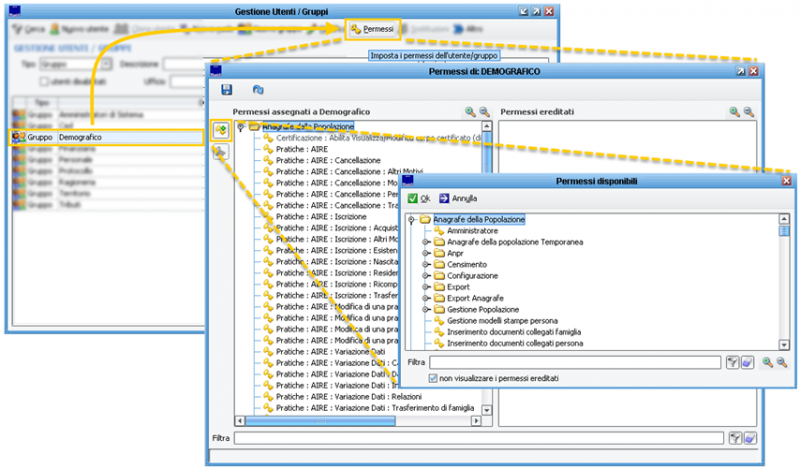Click the refresh icon beside the save icon
Viewport: 800px width, 469px height.
258,90
